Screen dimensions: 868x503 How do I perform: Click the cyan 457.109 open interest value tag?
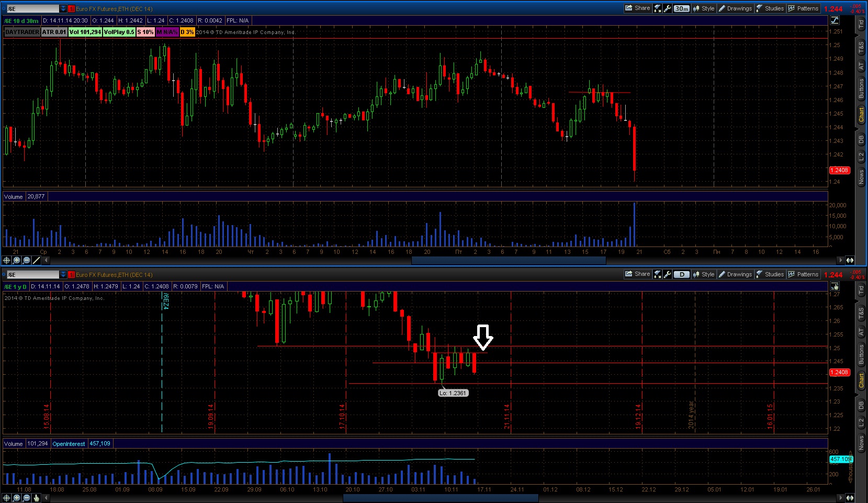pos(840,459)
